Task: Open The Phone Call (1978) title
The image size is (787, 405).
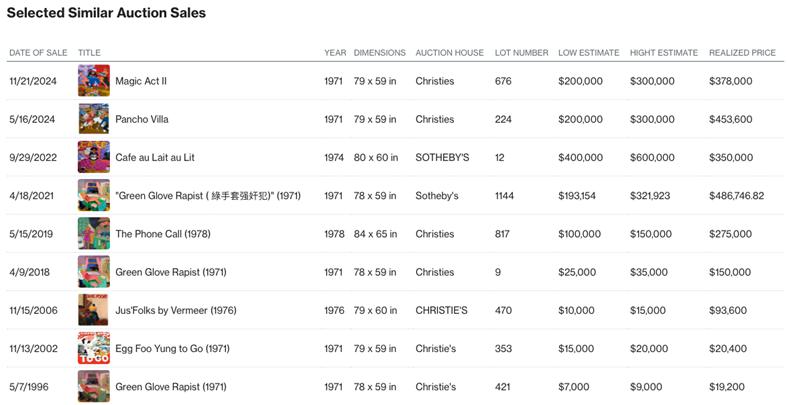Action: 163,234
